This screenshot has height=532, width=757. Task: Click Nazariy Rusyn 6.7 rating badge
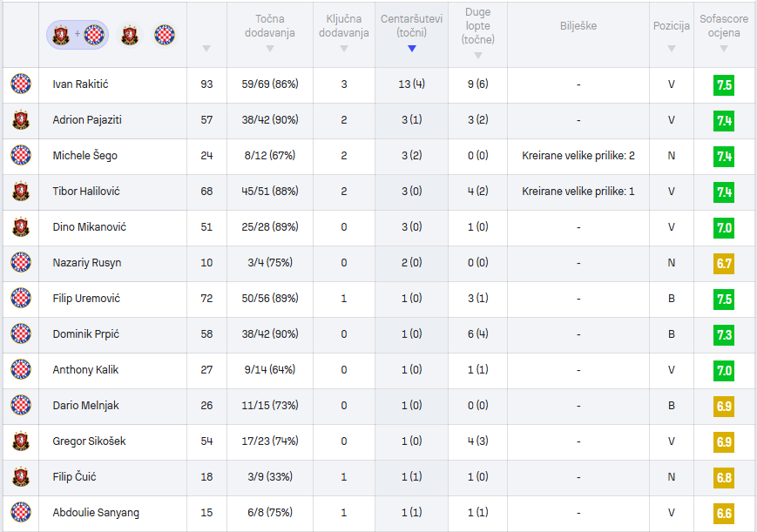click(723, 264)
